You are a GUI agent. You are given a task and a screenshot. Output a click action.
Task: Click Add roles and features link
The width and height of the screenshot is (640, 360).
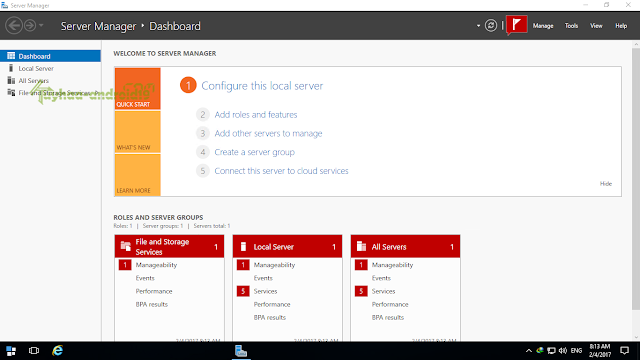point(256,115)
